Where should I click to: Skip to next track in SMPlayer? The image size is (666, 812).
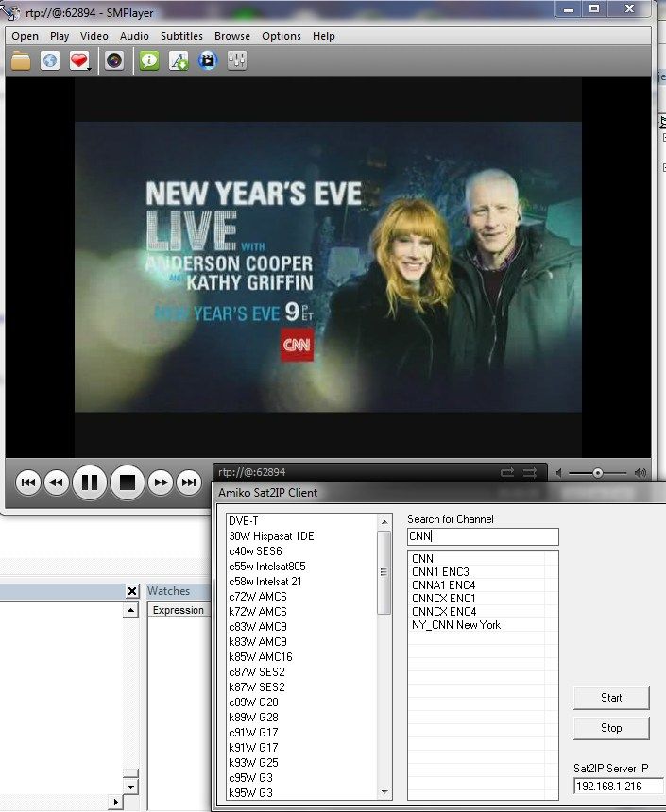tap(189, 482)
